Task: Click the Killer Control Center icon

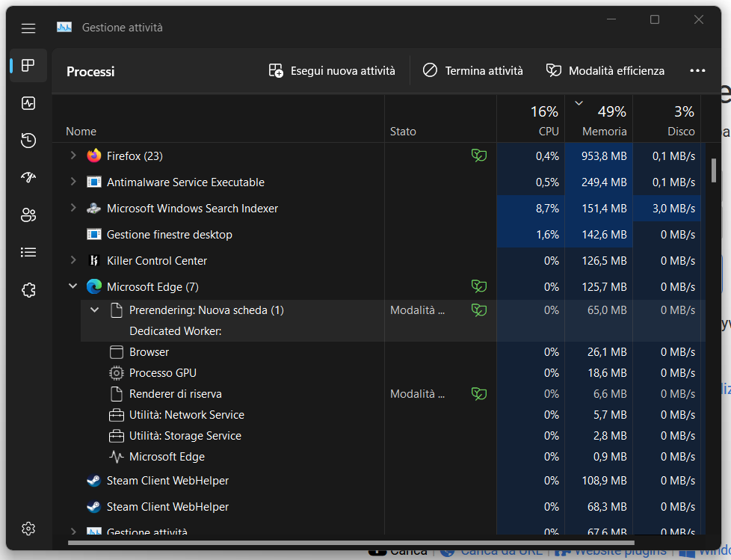Action: click(x=93, y=261)
